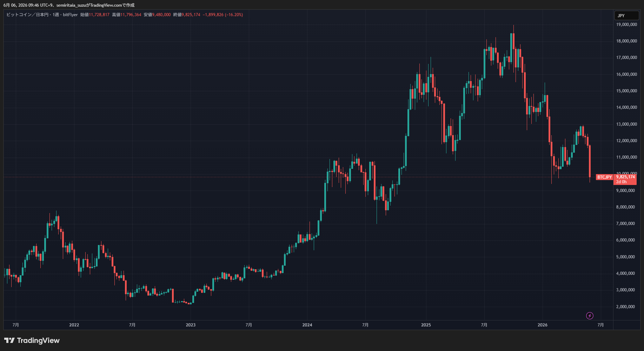Click the 19,000,000 price axis label
The height and width of the screenshot is (351, 644).
click(x=626, y=25)
